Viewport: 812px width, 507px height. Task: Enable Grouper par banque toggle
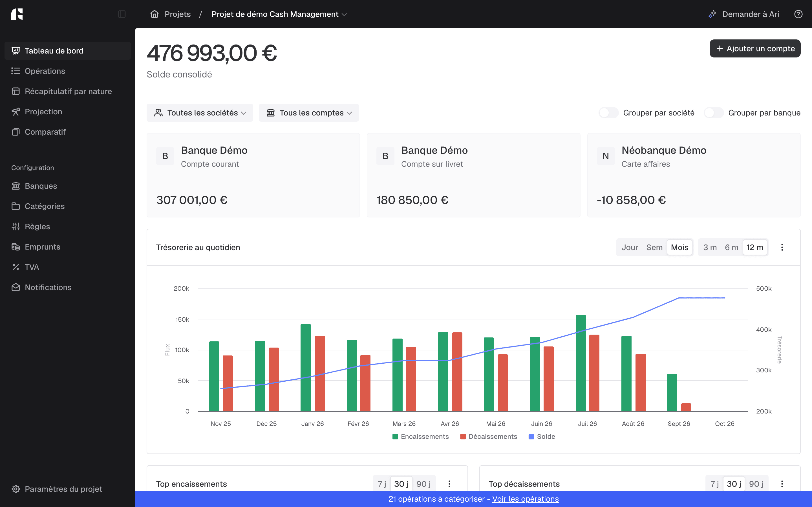point(713,113)
